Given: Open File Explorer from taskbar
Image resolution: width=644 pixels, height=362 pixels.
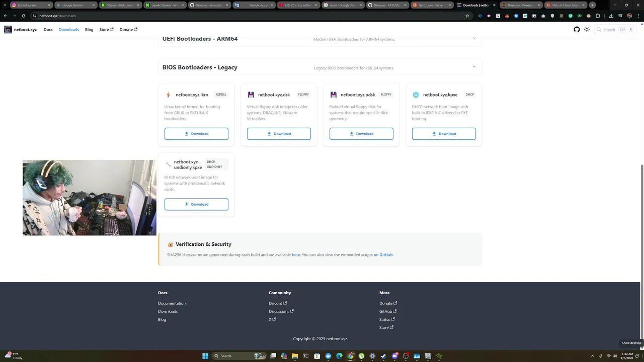Looking at the screenshot, I should click(x=295, y=356).
